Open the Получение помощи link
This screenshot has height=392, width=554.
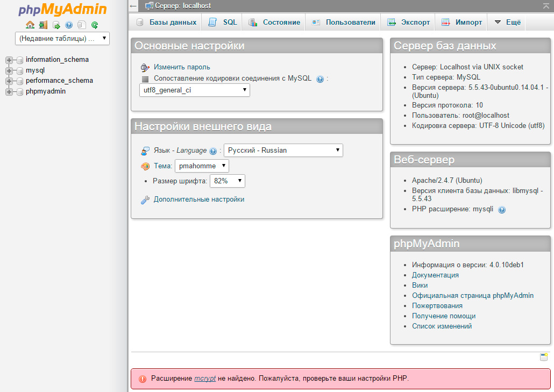pos(444,316)
